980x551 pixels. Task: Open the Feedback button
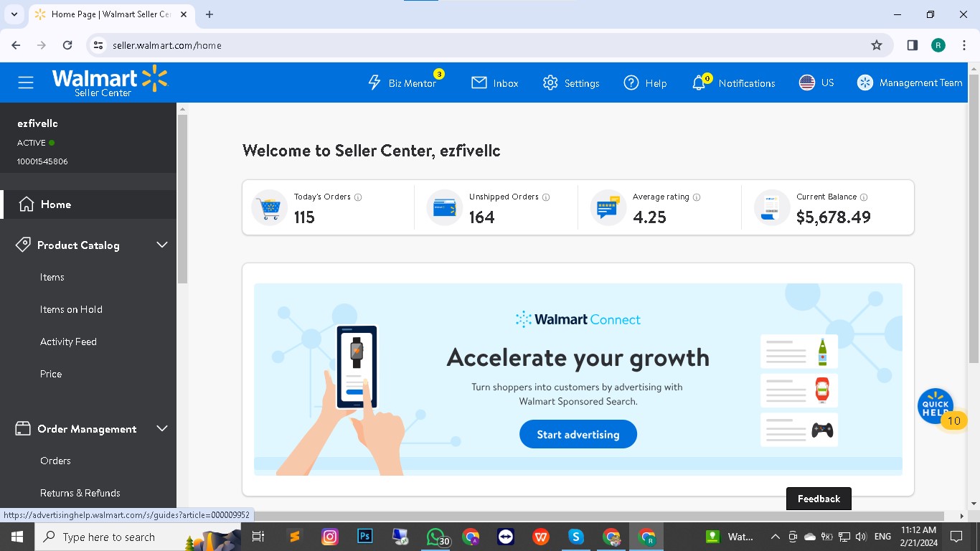point(819,499)
